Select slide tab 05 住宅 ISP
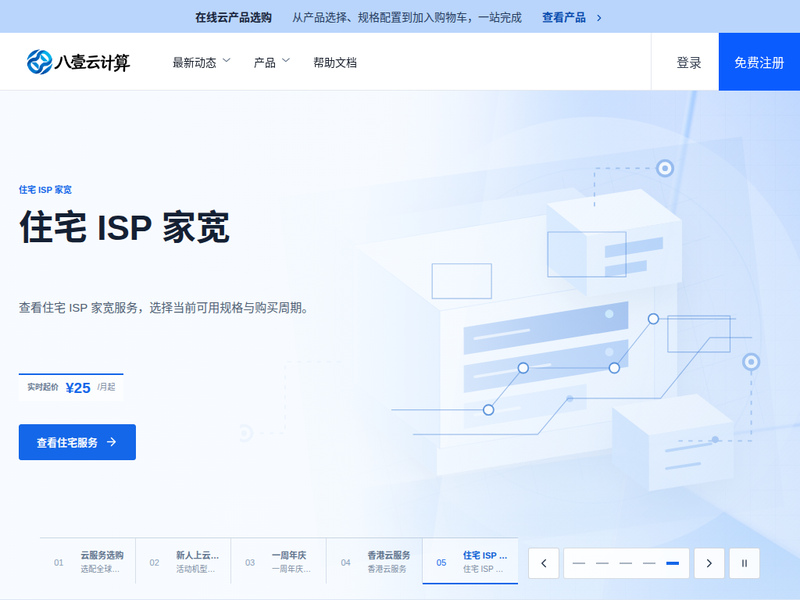This screenshot has height=600, width=800. tap(470, 561)
